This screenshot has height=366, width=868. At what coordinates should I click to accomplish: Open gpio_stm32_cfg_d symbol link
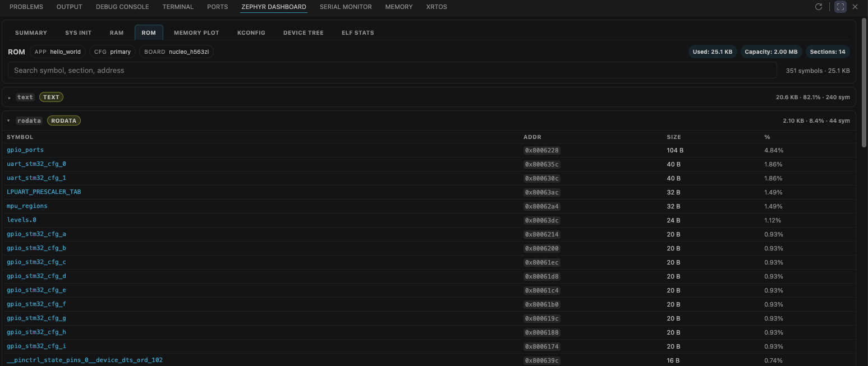tap(36, 276)
